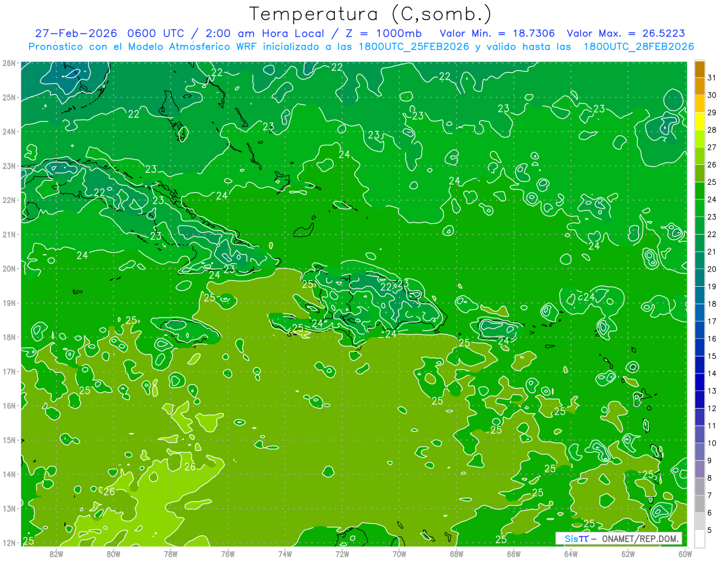Click latitude axis label 24N
Viewport: 728px width, 562px height.
pyautogui.click(x=8, y=132)
